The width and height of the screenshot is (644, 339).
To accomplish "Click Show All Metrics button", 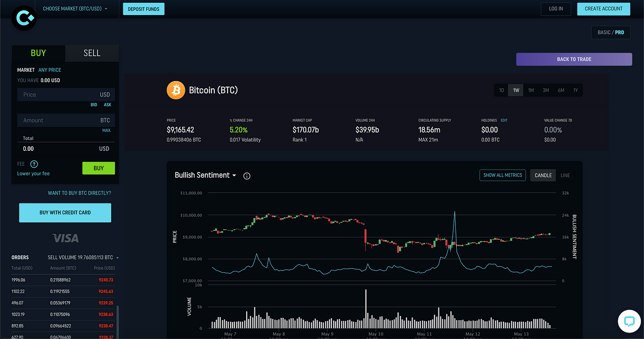I will pyautogui.click(x=503, y=175).
